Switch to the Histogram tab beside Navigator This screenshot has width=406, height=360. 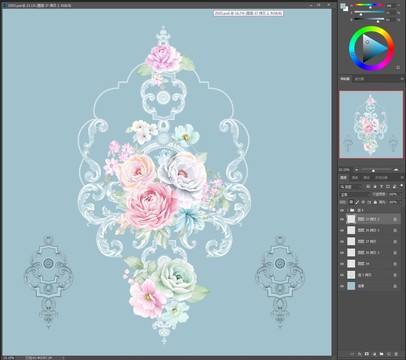359,79
